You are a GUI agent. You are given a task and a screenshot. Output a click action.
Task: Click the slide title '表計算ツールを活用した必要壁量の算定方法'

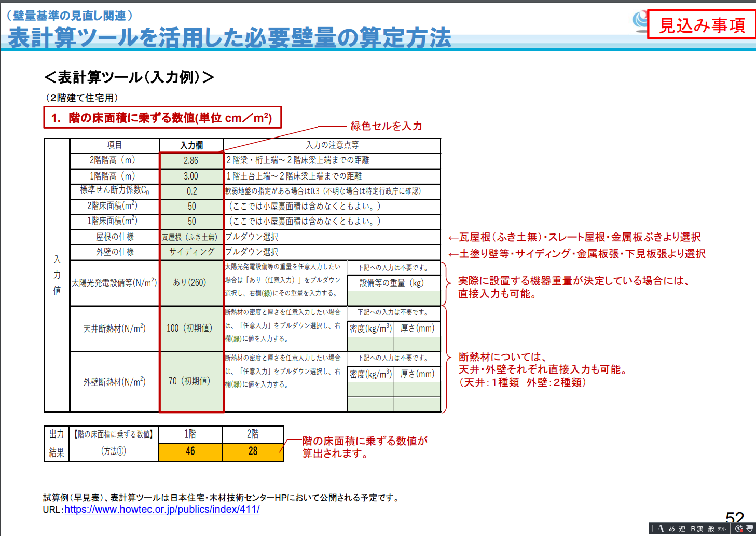(x=229, y=38)
